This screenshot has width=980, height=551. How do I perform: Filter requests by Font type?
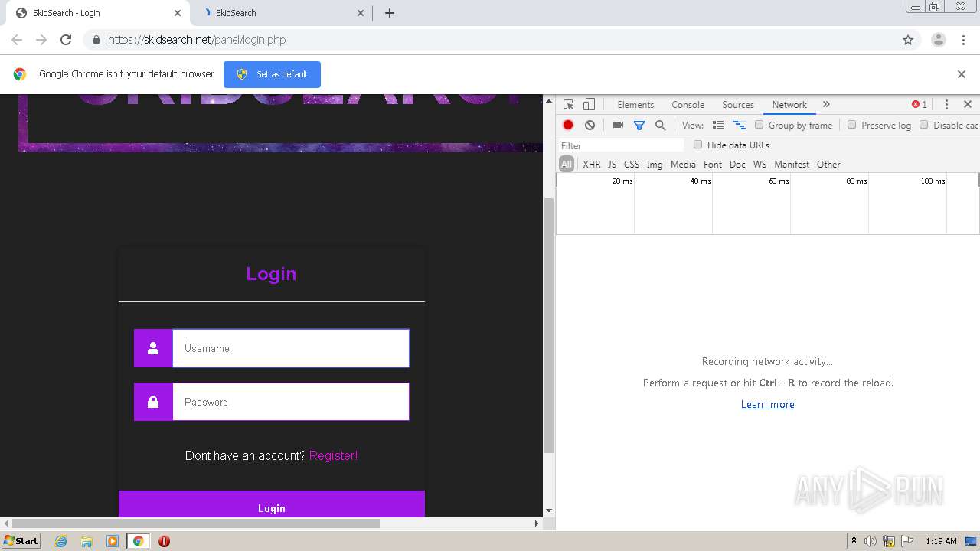[713, 165]
